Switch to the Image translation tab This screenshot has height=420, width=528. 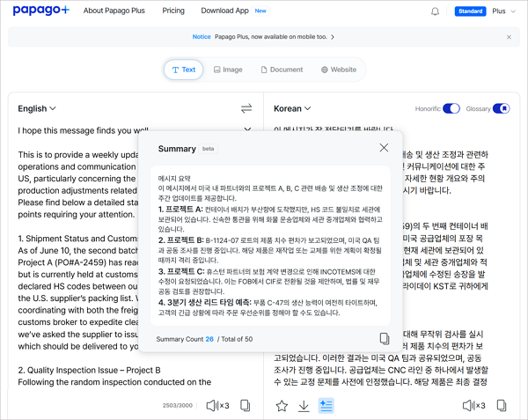227,70
